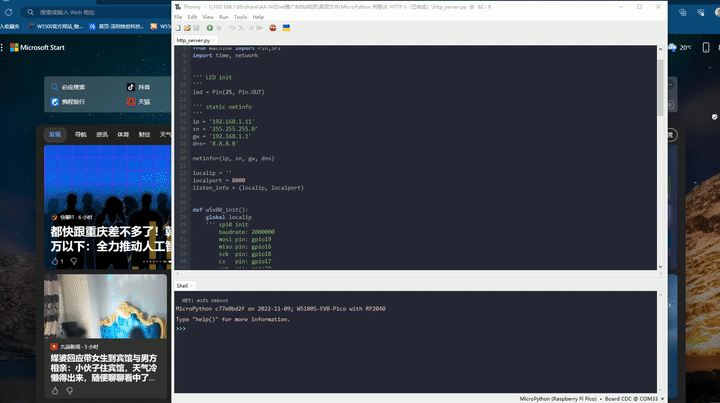Open the three-dot menu beside Microsoft Start
The width and height of the screenshot is (720, 403).
pos(2,47)
